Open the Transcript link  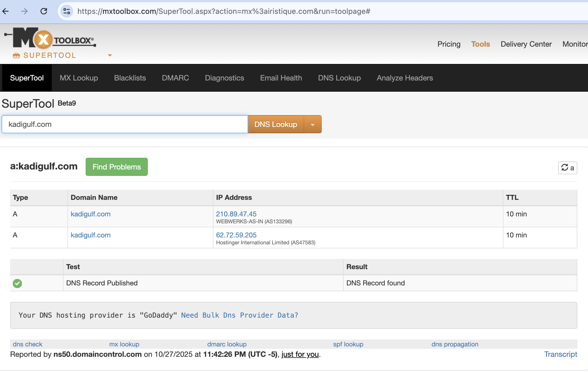click(560, 354)
